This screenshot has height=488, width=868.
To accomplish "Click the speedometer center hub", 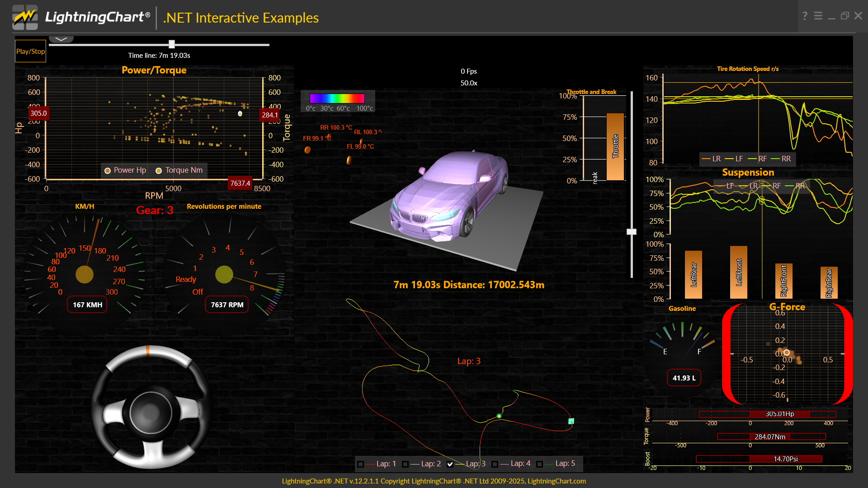I will coord(85,274).
